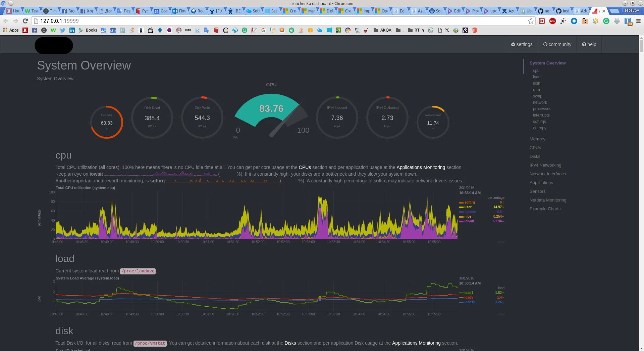Screen dimensions: 644x351
Task: Click the browser reload icon
Action: click(25, 21)
